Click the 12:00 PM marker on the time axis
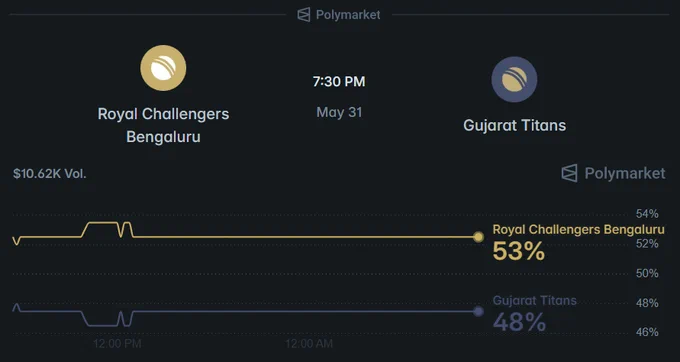Viewport: 680px width, 362px height. pos(117,344)
